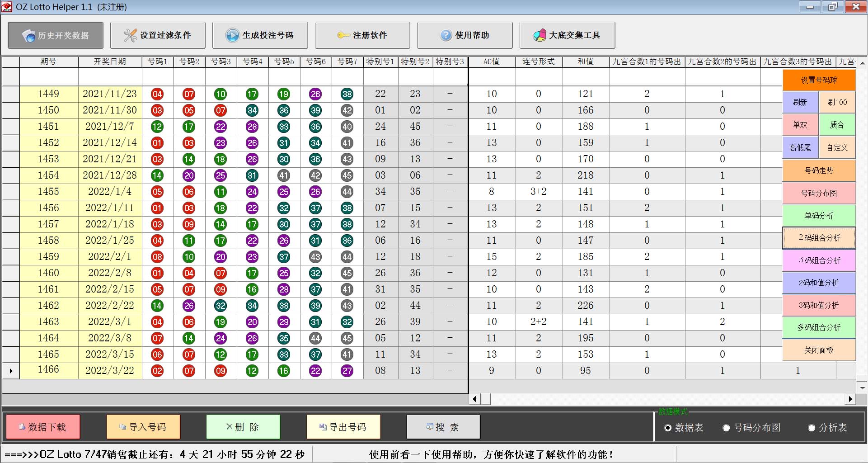
Task: Click the 特别号1 column header
Action: 380,61
